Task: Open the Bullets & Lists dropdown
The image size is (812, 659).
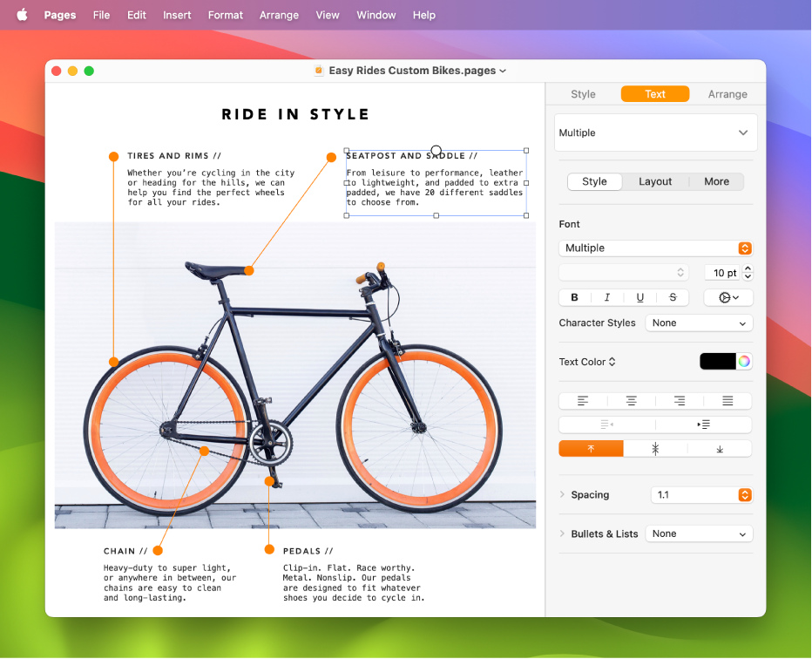Action: pos(699,533)
